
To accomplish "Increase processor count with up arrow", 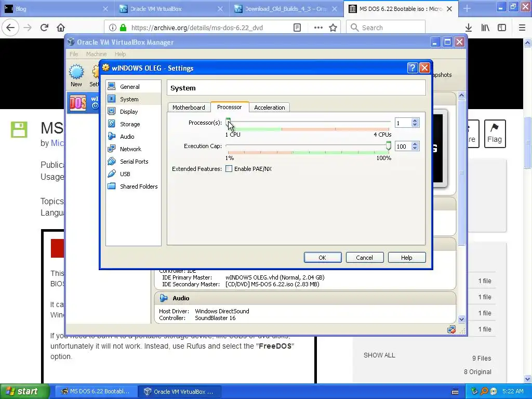I will [415, 121].
